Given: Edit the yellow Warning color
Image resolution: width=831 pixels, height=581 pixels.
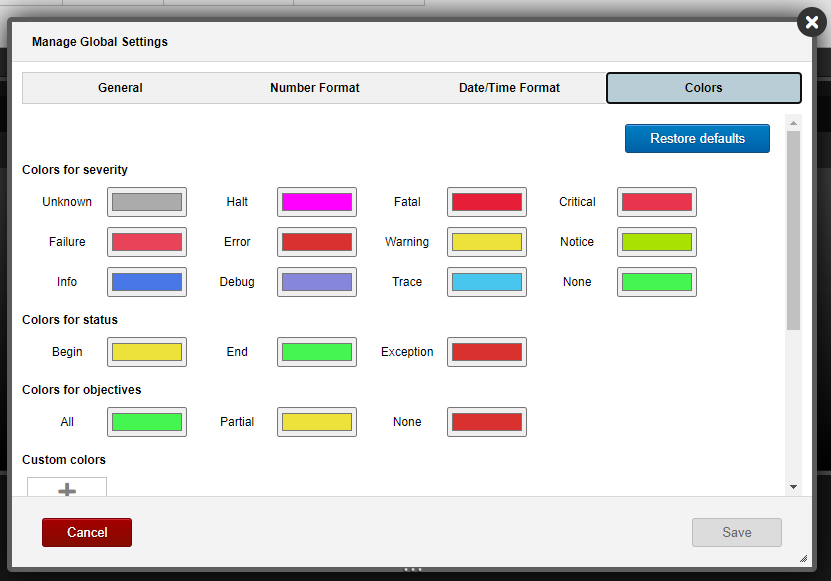Looking at the screenshot, I should coord(486,241).
